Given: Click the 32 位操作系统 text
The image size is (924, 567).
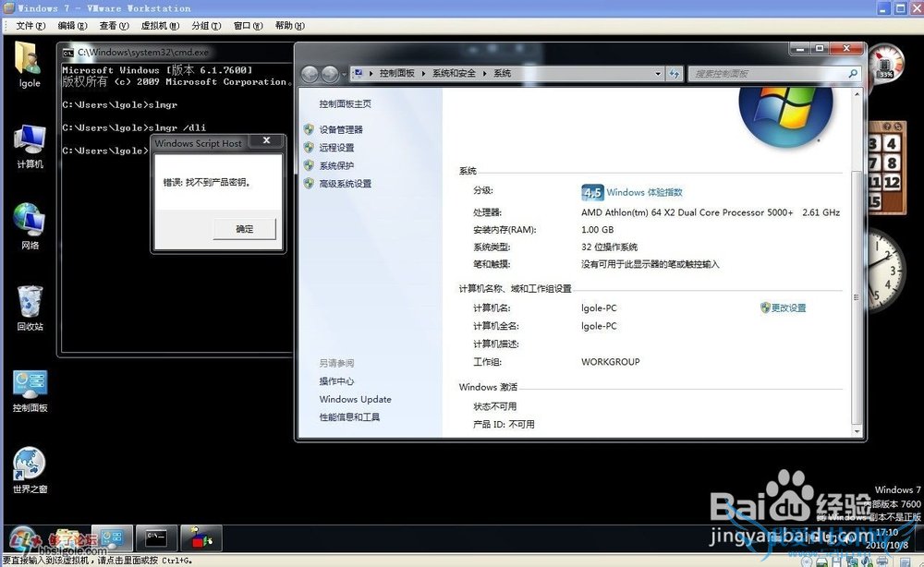Looking at the screenshot, I should [609, 247].
